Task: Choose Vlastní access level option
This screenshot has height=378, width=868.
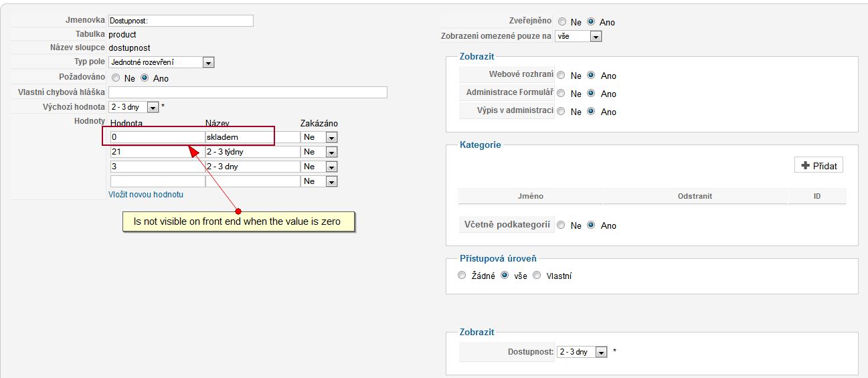Action: pos(537,275)
